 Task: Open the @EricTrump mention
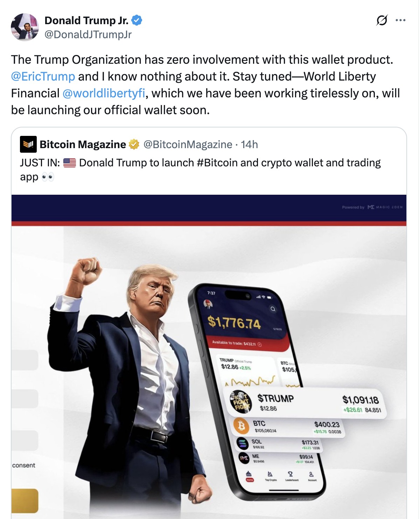click(x=43, y=76)
